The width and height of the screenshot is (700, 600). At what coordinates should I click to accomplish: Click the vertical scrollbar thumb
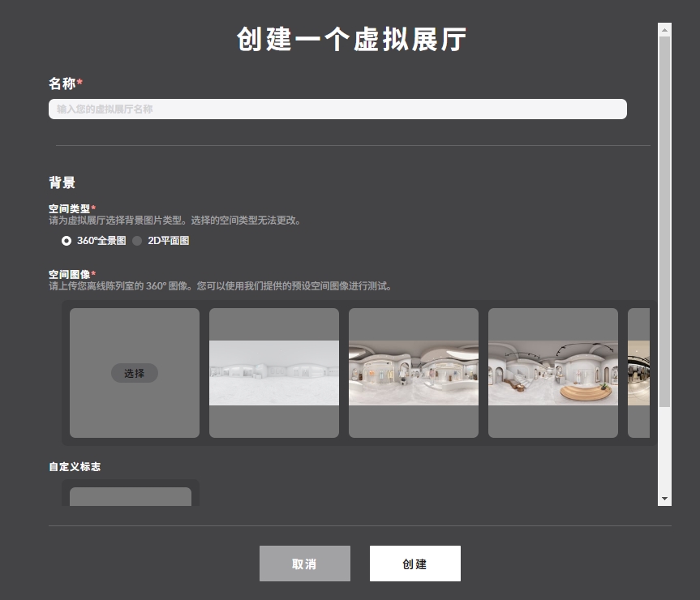[665, 221]
